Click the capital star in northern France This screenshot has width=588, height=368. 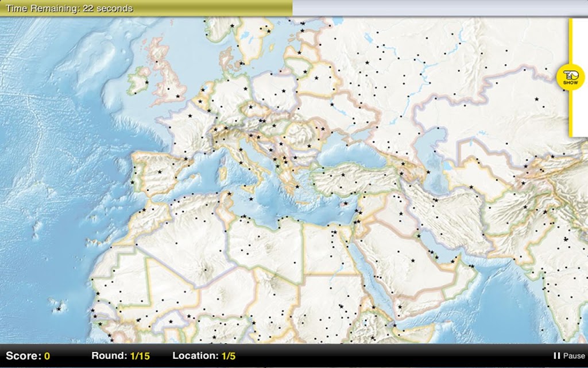(x=190, y=116)
